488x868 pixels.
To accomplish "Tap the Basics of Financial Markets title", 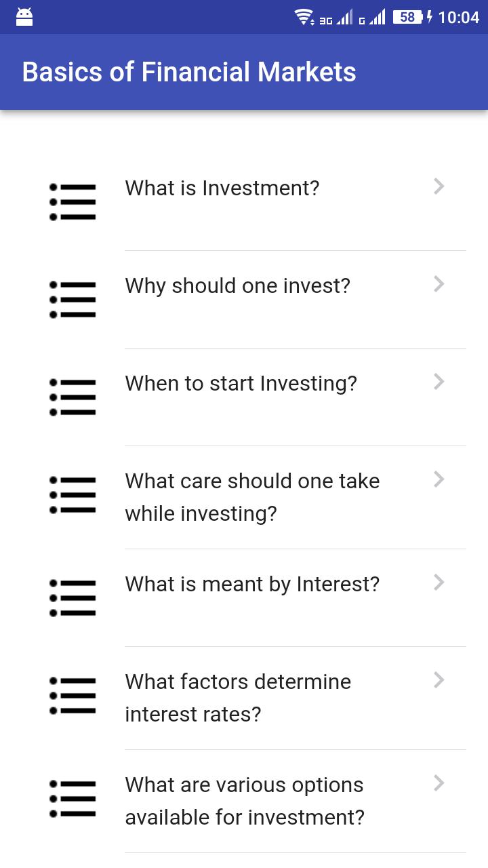I will tap(189, 72).
